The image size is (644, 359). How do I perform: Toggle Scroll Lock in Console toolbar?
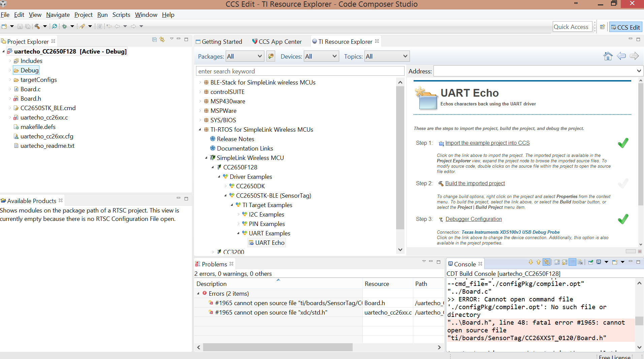(565, 262)
